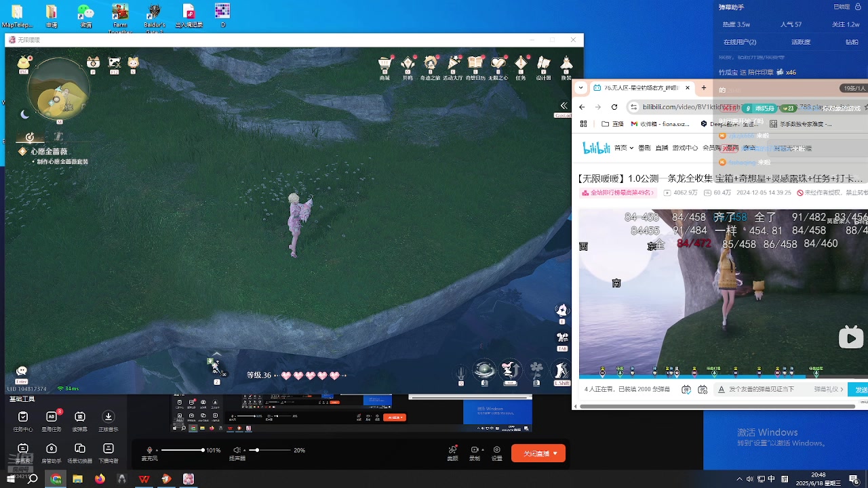Click the 发个友善的弹幕见证当下 input
The width and height of the screenshot is (868, 488).
[x=762, y=390]
